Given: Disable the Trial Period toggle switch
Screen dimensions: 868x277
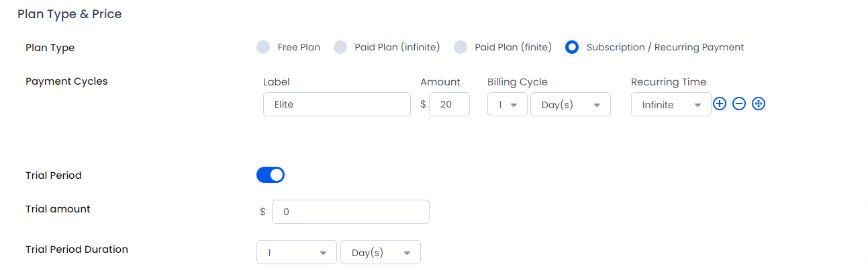Looking at the screenshot, I should pos(271,175).
